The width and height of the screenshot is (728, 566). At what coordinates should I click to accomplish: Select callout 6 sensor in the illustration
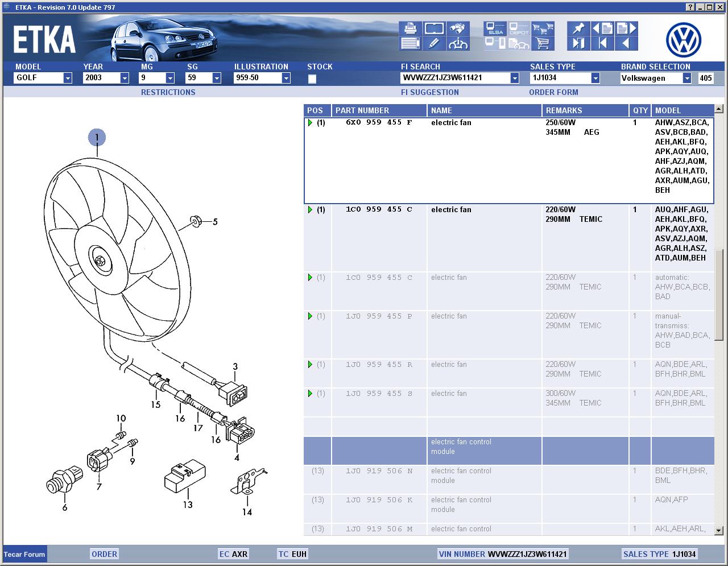(x=64, y=507)
